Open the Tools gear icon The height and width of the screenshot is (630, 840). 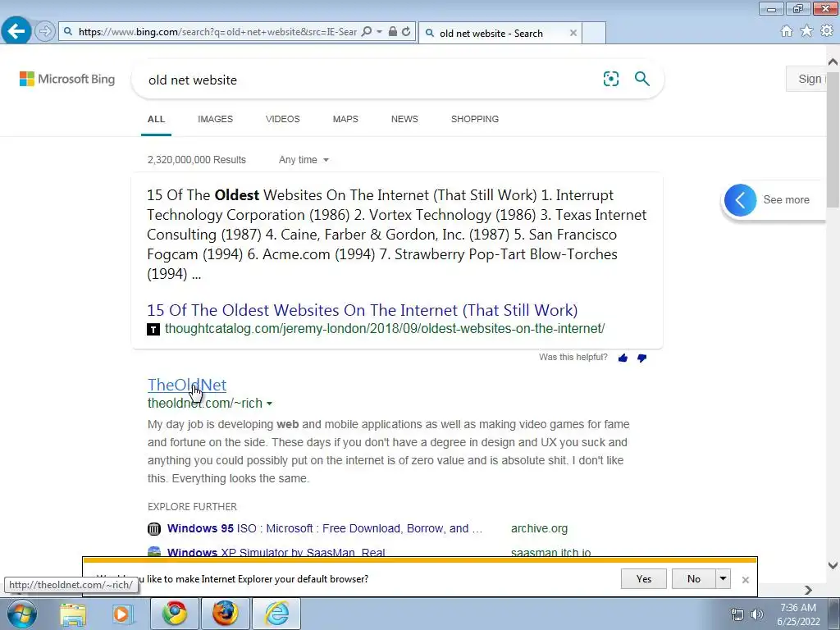[x=827, y=31]
